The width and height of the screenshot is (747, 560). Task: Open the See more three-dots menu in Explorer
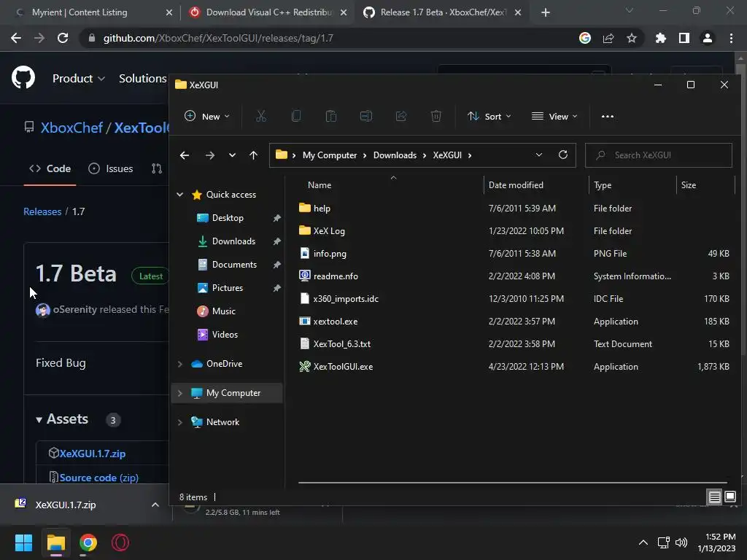point(608,116)
